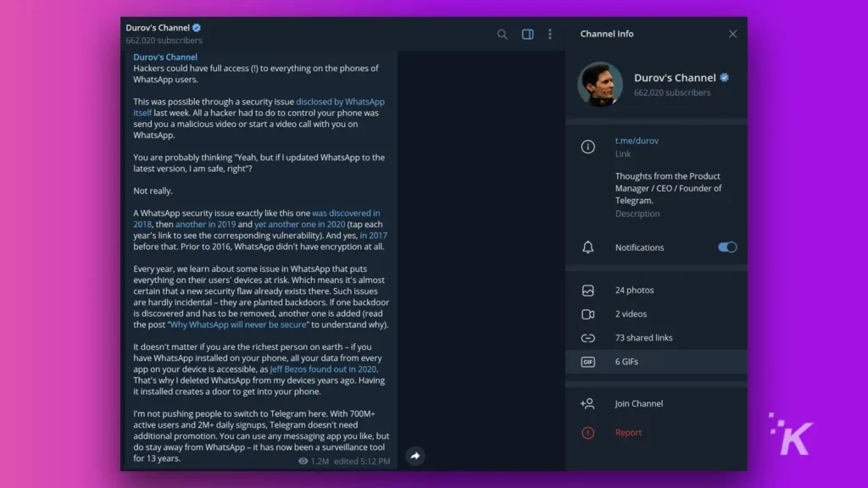Click the red Report warning icon
Screen dimensions: 868x488
pyautogui.click(x=588, y=433)
